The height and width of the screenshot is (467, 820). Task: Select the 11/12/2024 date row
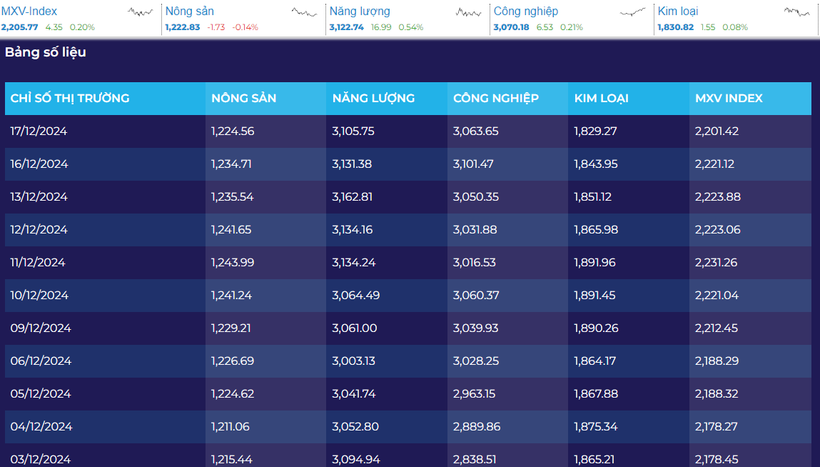tap(38, 262)
